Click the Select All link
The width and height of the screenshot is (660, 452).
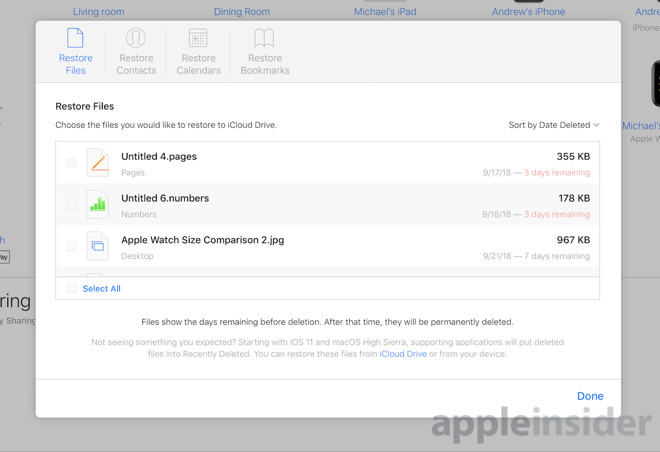pos(101,288)
